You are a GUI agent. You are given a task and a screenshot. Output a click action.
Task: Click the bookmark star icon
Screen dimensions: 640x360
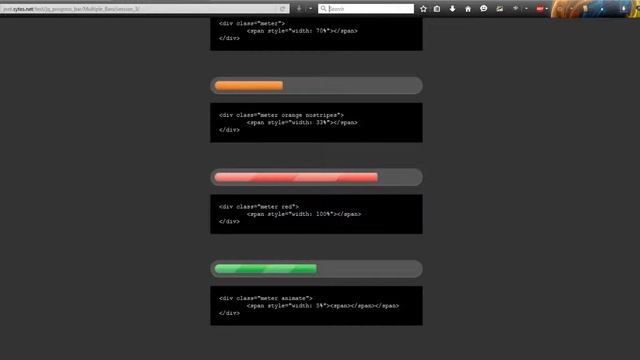423,9
